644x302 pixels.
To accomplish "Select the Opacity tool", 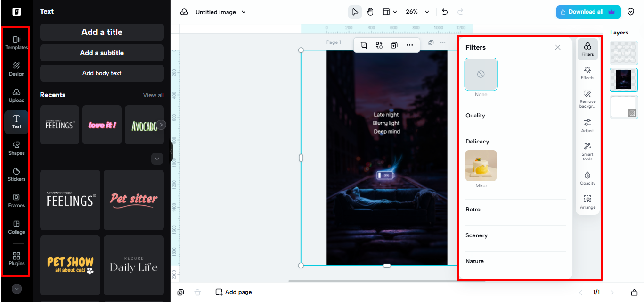I will click(x=587, y=178).
